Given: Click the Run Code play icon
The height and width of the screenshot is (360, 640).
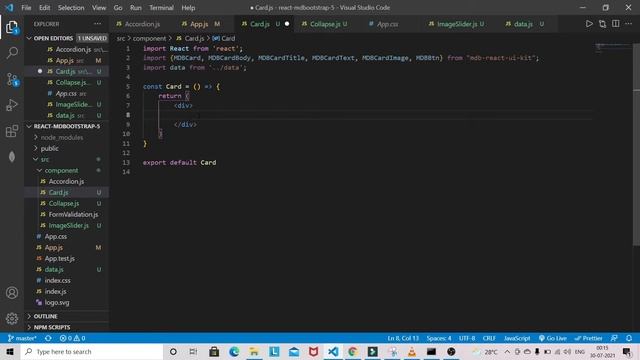Looking at the screenshot, I should coord(589,24).
